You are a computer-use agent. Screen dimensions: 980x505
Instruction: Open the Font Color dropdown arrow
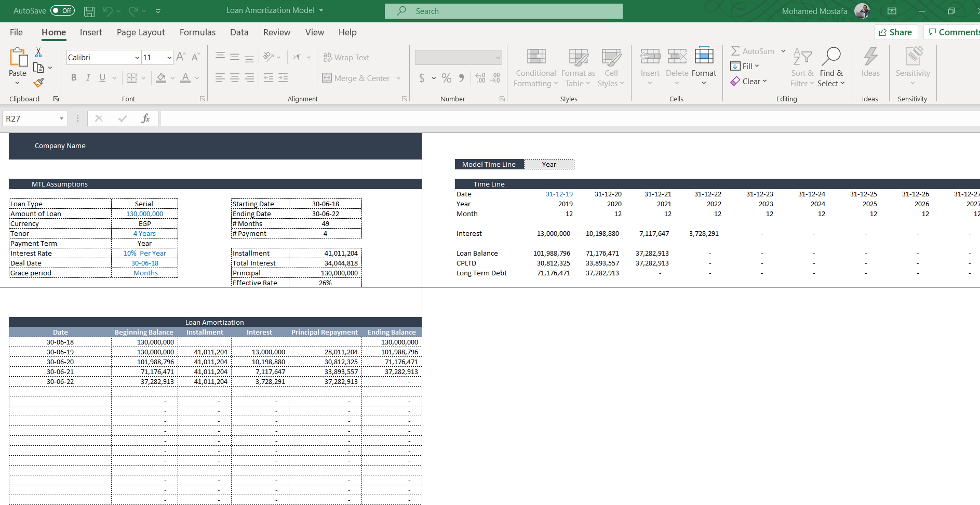(197, 78)
